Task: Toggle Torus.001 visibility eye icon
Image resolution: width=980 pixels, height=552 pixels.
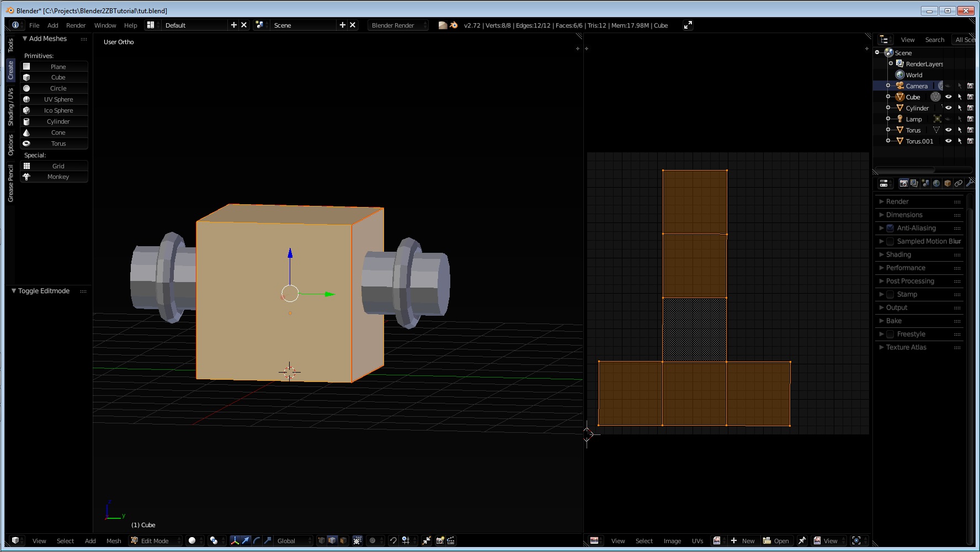Action: coord(949,141)
